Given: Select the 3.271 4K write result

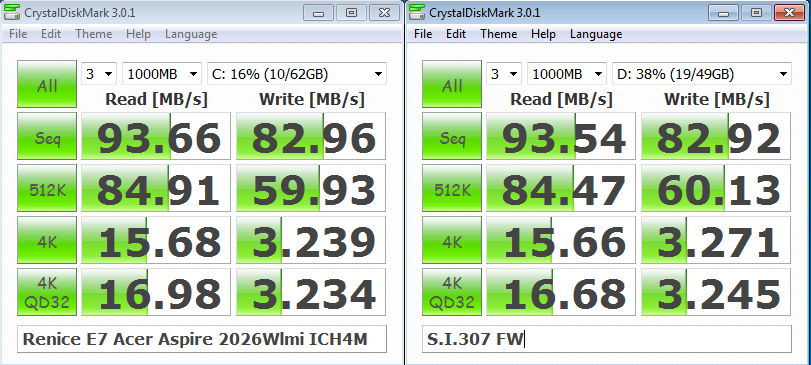Looking at the screenshot, I should pos(716,240).
